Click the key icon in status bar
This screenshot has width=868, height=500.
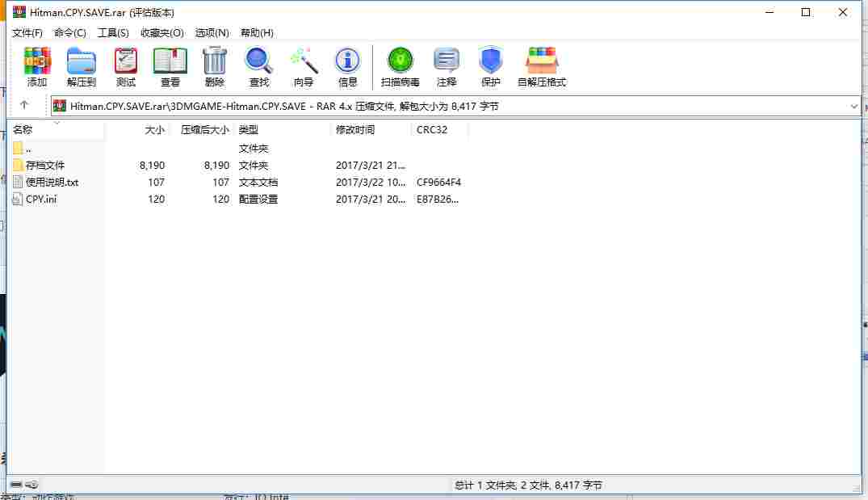click(x=31, y=485)
